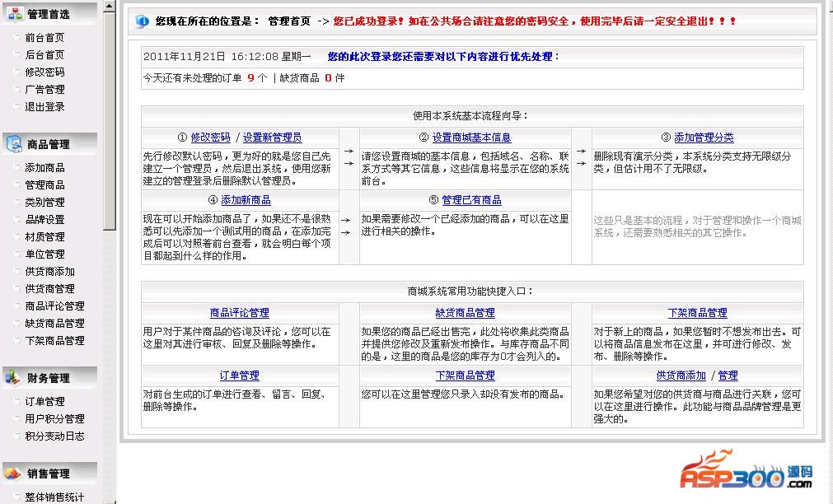Open 添加商品 in the sidebar
Image resolution: width=833 pixels, height=504 pixels.
pyautogui.click(x=44, y=168)
